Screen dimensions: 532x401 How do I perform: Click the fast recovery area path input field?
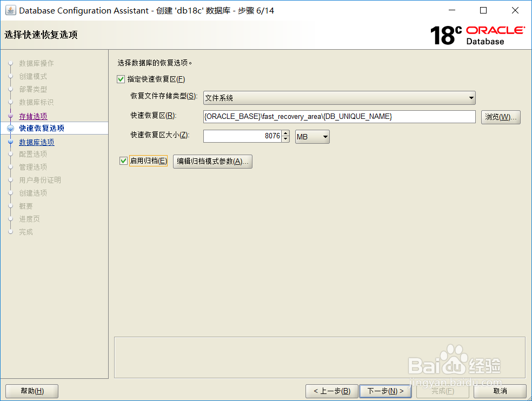click(x=338, y=117)
